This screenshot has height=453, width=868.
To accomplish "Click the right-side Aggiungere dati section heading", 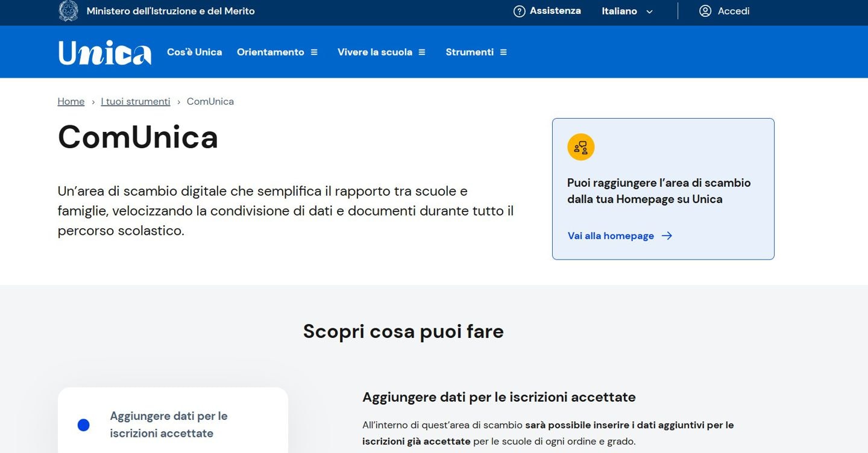I will coord(499,398).
